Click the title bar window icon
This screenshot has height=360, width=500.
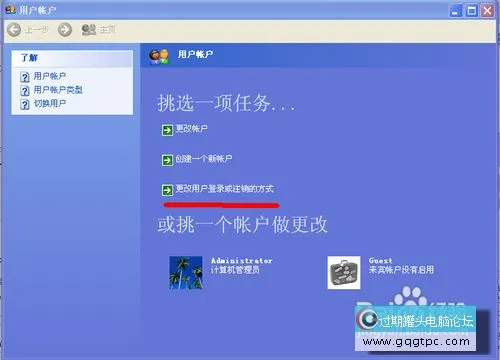[x=10, y=10]
